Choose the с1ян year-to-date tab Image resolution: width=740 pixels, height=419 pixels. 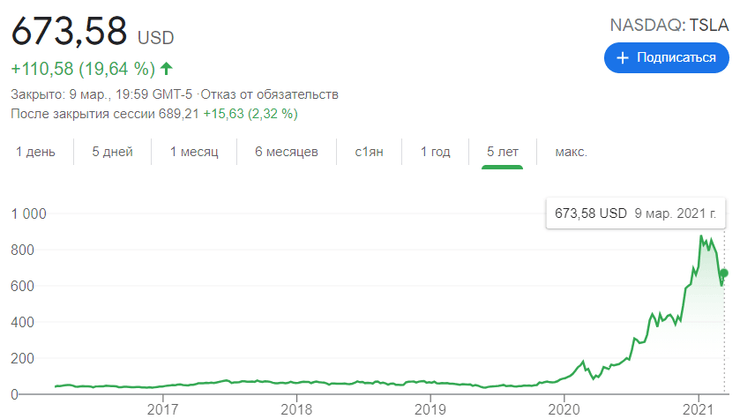[369, 152]
